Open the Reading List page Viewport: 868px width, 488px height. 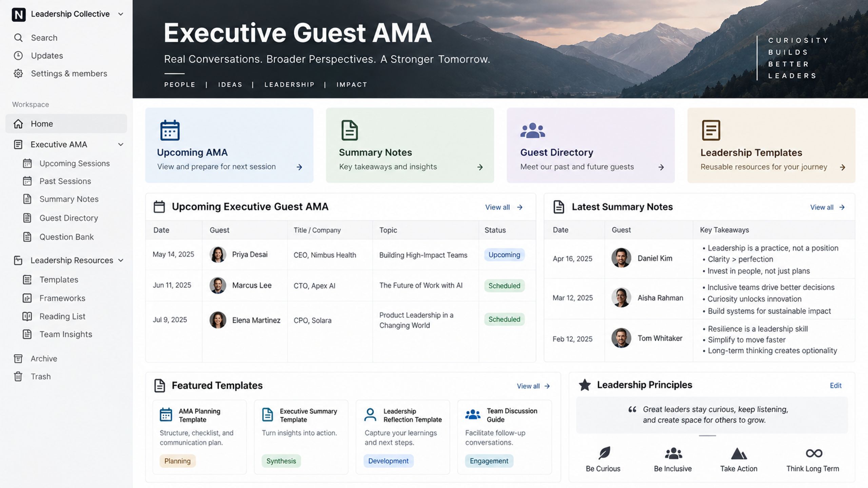tap(62, 316)
